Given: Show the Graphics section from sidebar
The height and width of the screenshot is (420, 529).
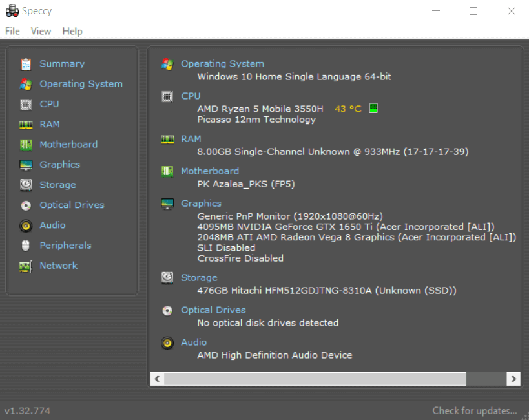Looking at the screenshot, I should click(x=59, y=165).
